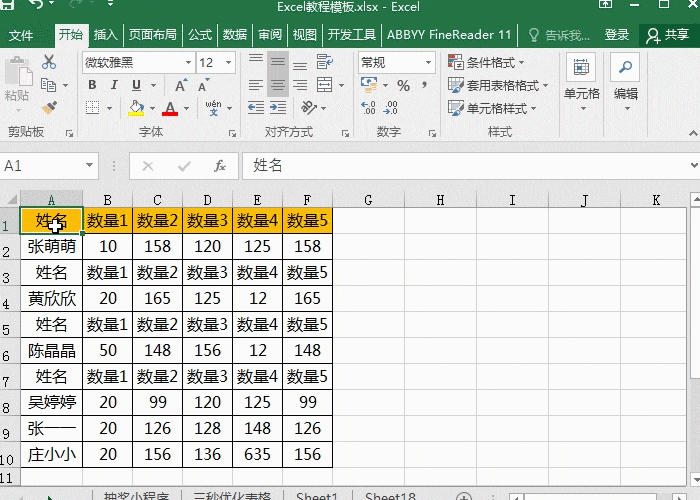Open the 公式 ribbon tab
This screenshot has width=700, height=500.
(x=199, y=34)
